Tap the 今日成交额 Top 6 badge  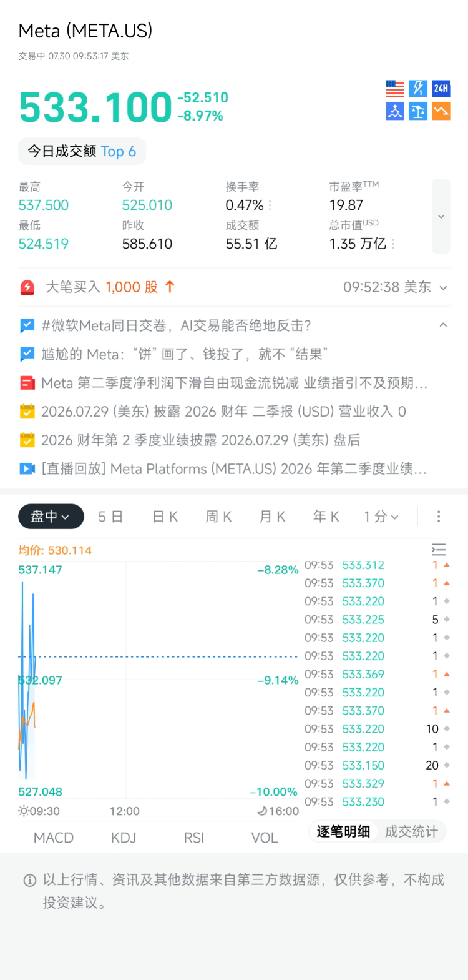[82, 151]
